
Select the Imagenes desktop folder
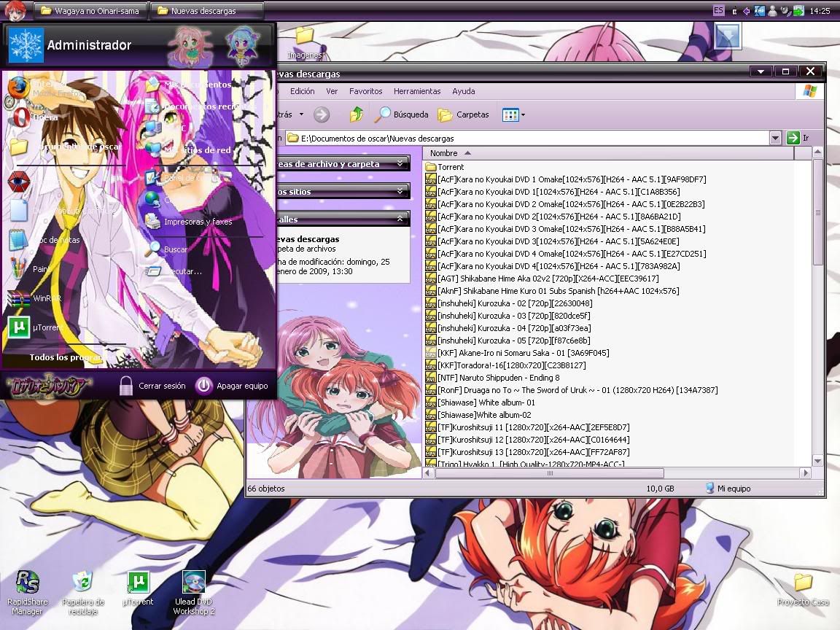click(304, 43)
